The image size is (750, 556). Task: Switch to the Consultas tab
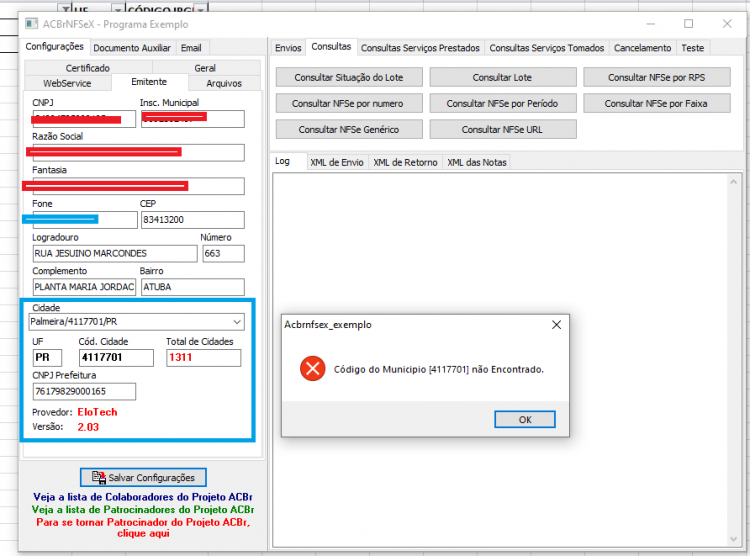pyautogui.click(x=331, y=46)
